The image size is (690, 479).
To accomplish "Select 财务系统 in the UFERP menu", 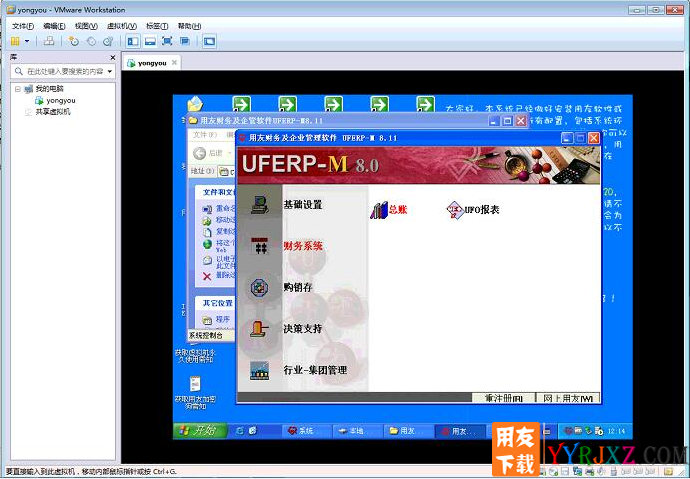I will pos(303,246).
